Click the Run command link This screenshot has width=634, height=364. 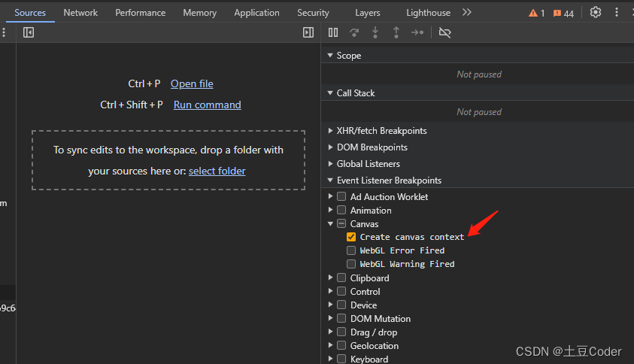click(x=207, y=105)
